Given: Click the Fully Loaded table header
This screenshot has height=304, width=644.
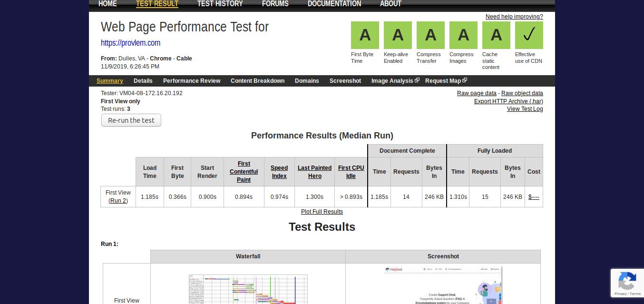Looking at the screenshot, I should pyautogui.click(x=495, y=151).
